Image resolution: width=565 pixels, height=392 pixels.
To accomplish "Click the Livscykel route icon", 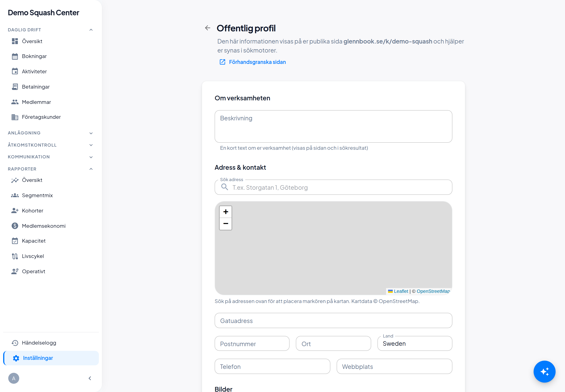I will point(15,256).
